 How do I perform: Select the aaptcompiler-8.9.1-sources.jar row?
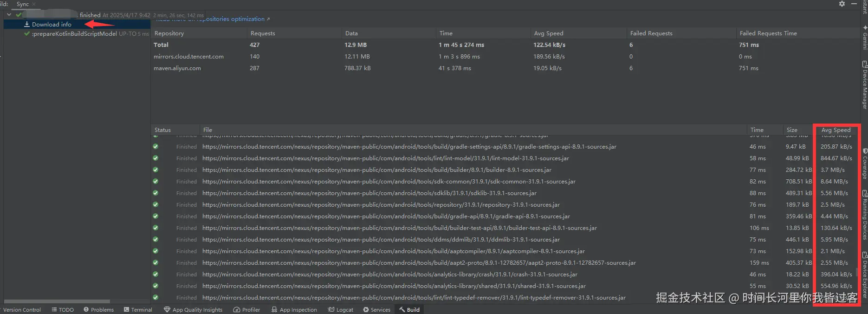click(505, 251)
